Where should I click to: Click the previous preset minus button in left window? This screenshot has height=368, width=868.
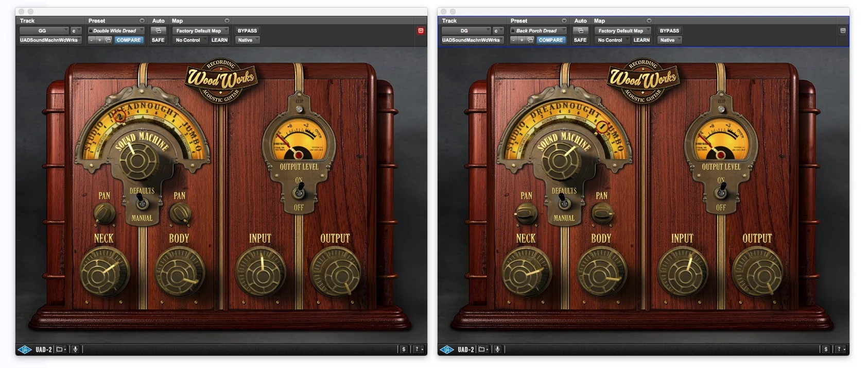point(92,40)
